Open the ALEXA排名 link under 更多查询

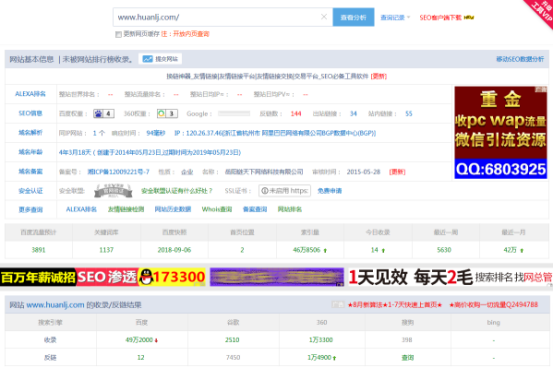click(81, 209)
